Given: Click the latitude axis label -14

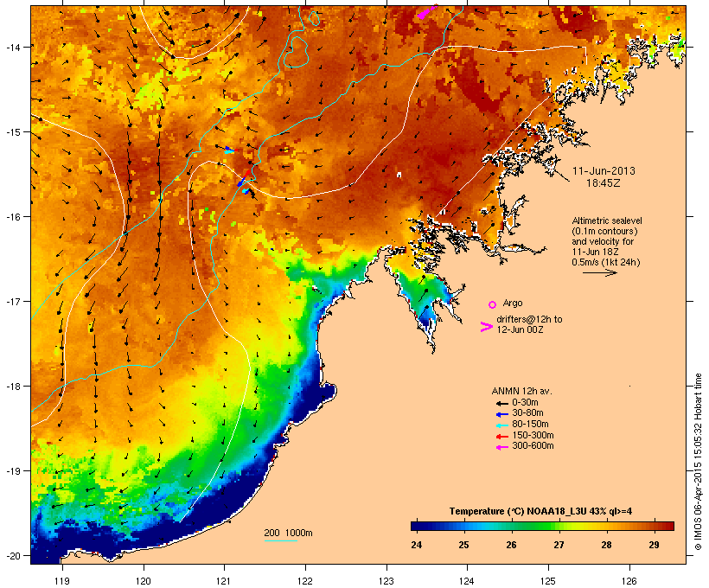Looking at the screenshot, I should pyautogui.click(x=13, y=47).
